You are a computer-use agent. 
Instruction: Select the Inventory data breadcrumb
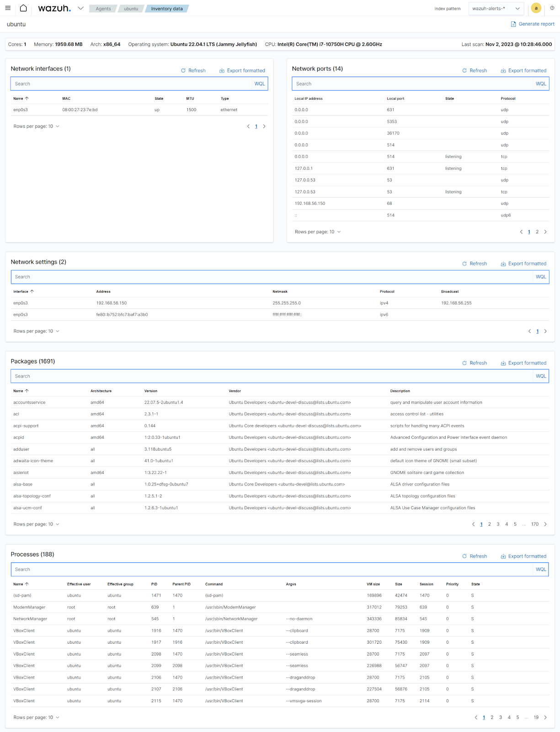click(167, 9)
